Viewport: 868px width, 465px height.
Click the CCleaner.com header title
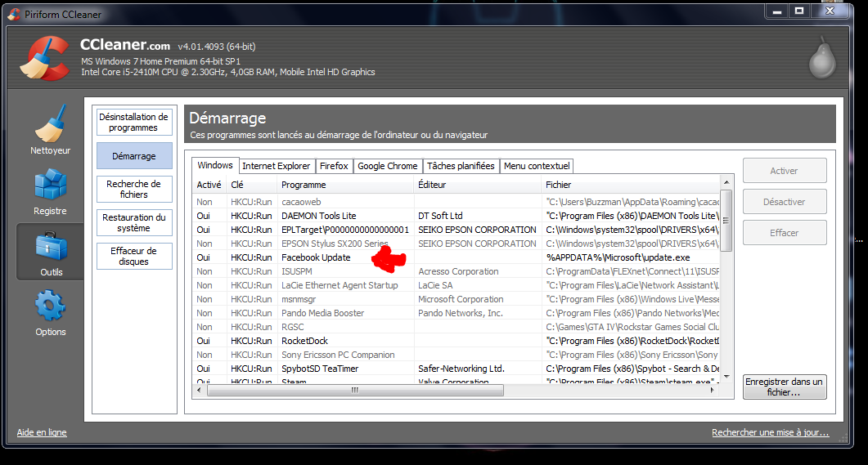click(125, 45)
